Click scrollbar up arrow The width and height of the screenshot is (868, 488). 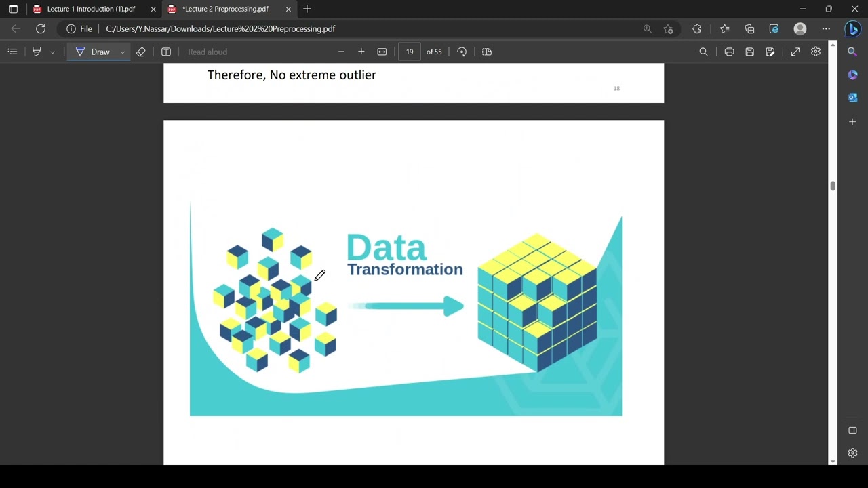(833, 45)
